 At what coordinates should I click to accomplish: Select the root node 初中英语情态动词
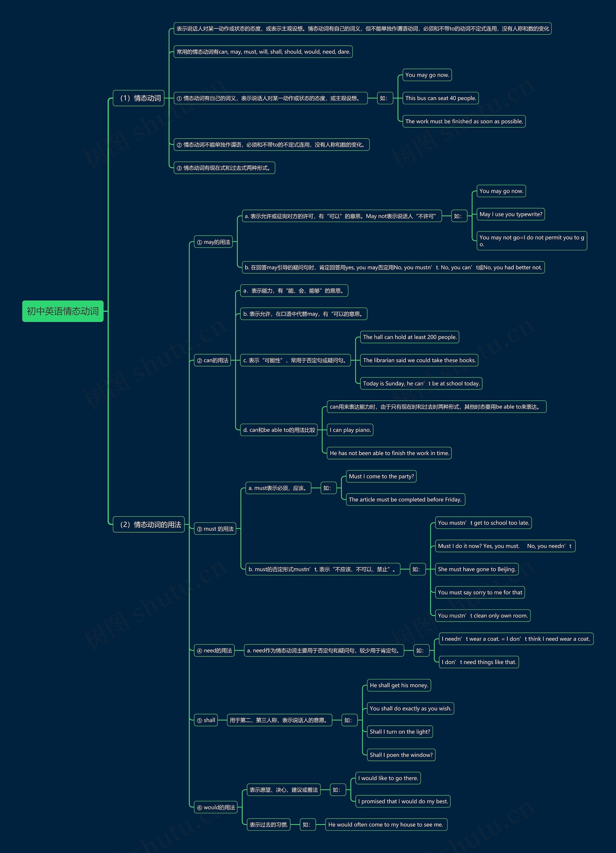click(x=63, y=311)
